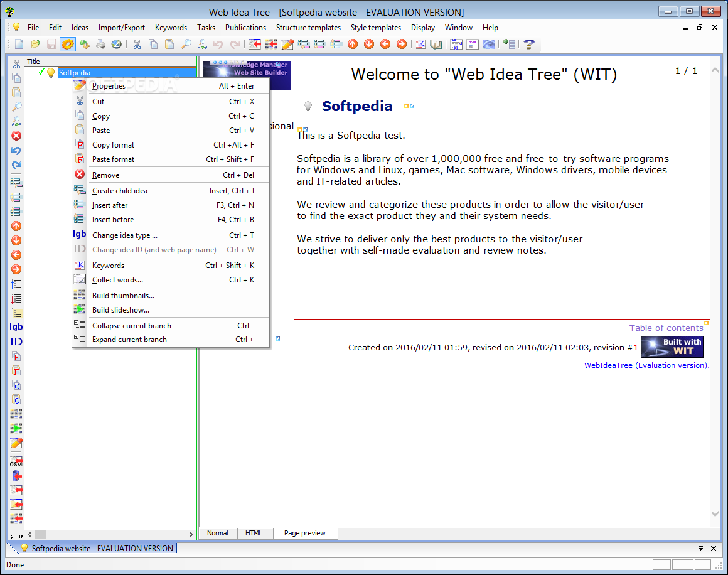
Task: Choose Build slideshow in context menu
Action: click(x=171, y=310)
